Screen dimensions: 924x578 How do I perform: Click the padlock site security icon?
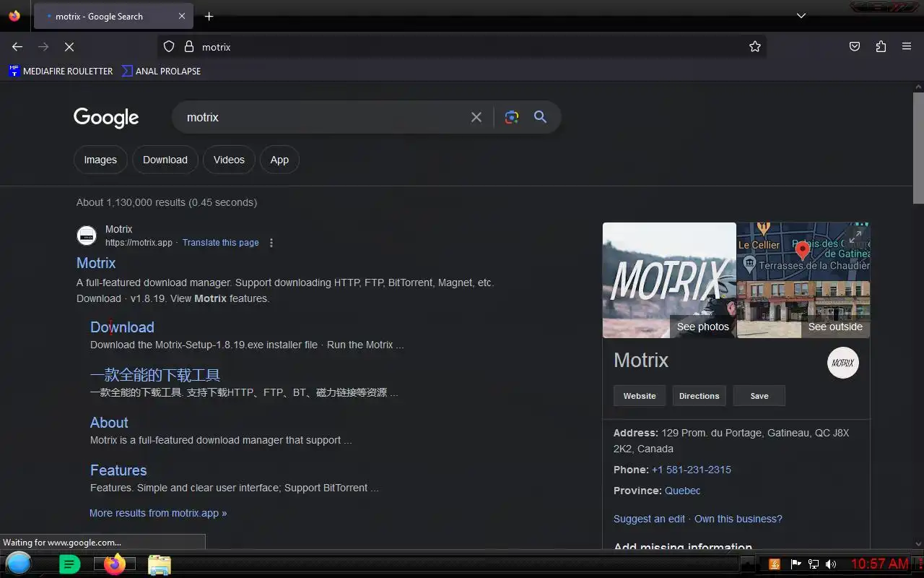tap(189, 46)
